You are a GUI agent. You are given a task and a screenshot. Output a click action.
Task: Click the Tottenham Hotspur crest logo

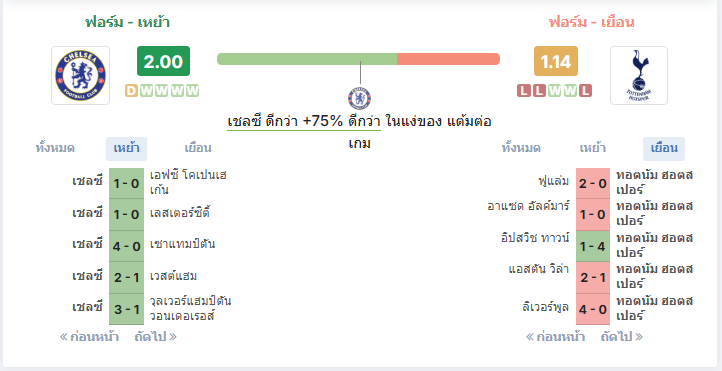(639, 75)
